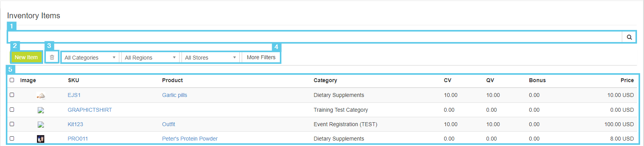Open the All Stores dropdown
The image size is (644, 146).
(x=211, y=58)
